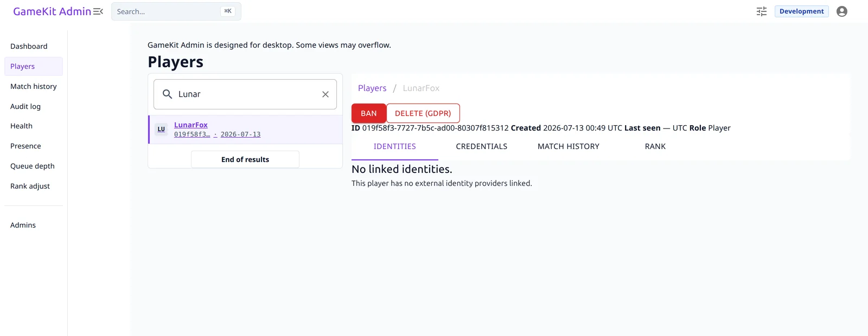The height and width of the screenshot is (336, 868).
Task: Switch to the Identities tab
Action: (x=395, y=146)
